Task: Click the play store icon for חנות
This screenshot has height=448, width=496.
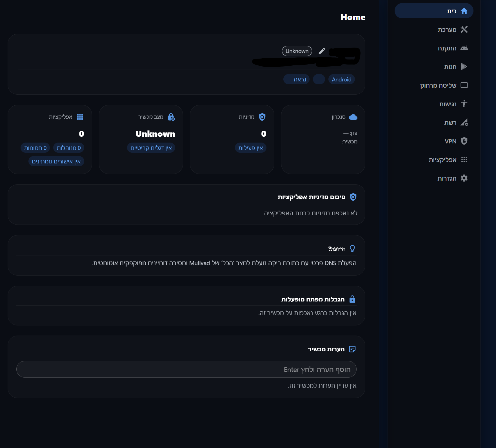Action: (x=464, y=67)
